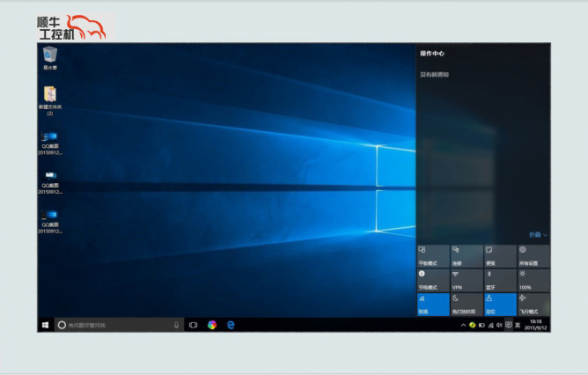This screenshot has height=375, width=588.
Task: Select the middle QQ截图 desktop file
Action: tap(50, 182)
